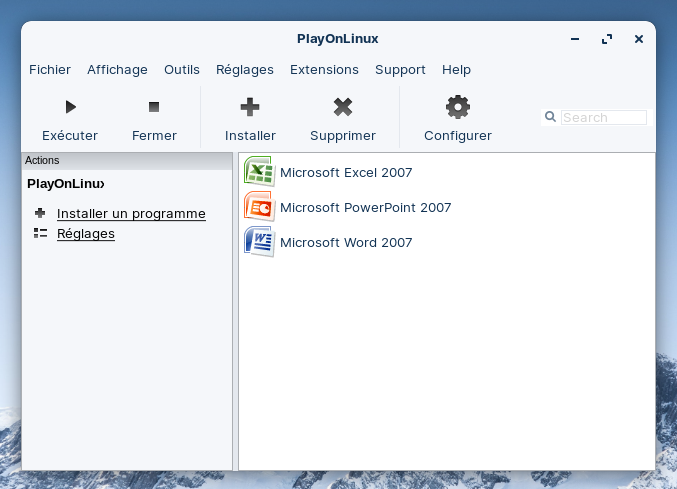Click the Configurer toolbar label
This screenshot has width=677, height=489.
point(458,136)
